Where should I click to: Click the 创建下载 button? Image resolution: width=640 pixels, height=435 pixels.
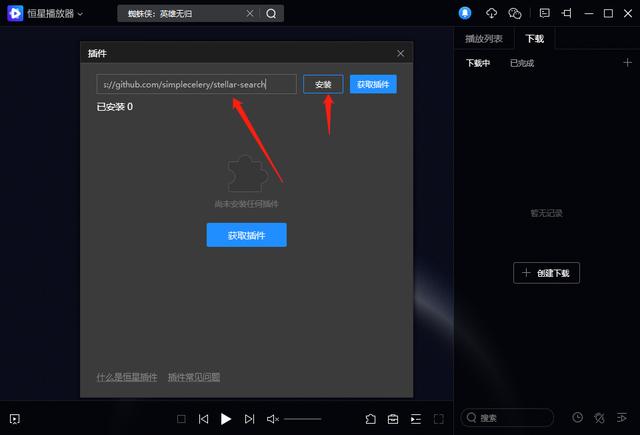click(x=546, y=273)
